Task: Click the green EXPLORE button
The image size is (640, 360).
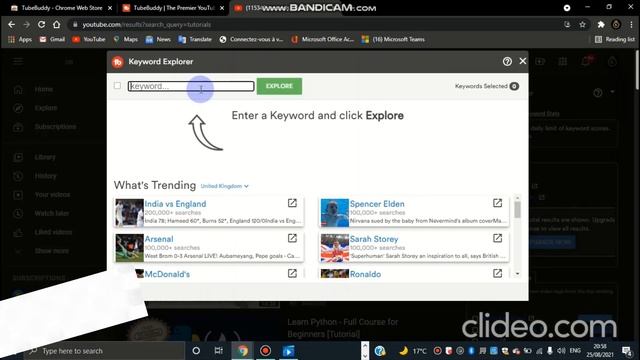Action: tap(279, 86)
